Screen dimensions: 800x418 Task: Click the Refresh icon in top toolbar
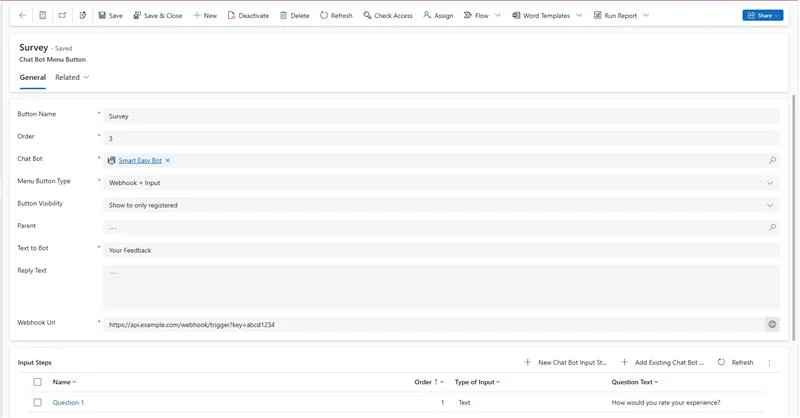click(x=323, y=15)
